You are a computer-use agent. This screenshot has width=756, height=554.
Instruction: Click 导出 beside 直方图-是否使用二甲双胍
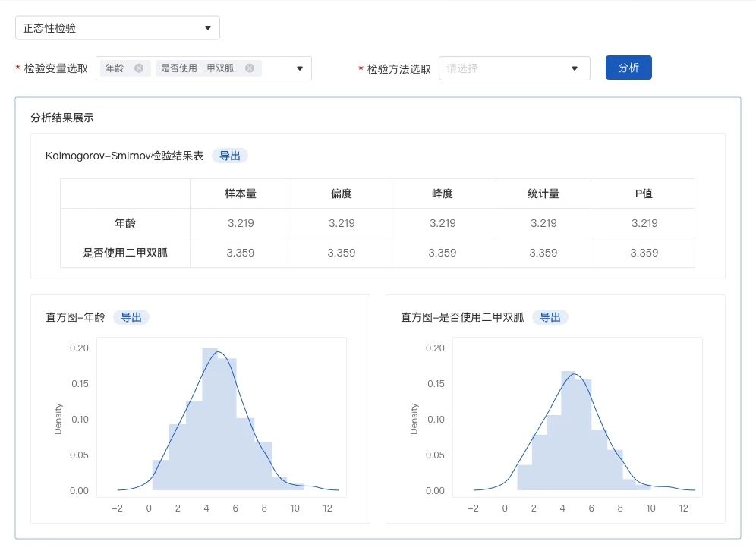[551, 317]
